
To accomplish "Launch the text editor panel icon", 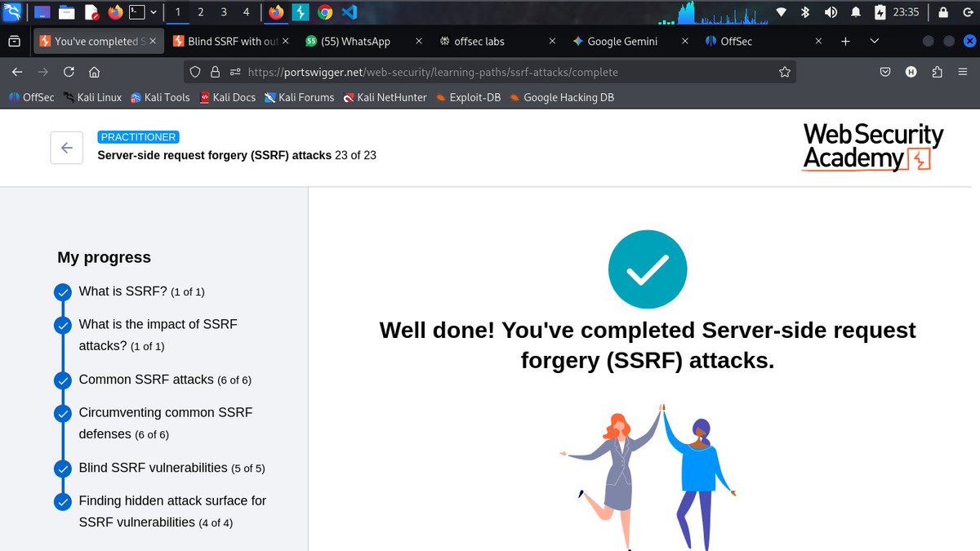I will (x=91, y=12).
